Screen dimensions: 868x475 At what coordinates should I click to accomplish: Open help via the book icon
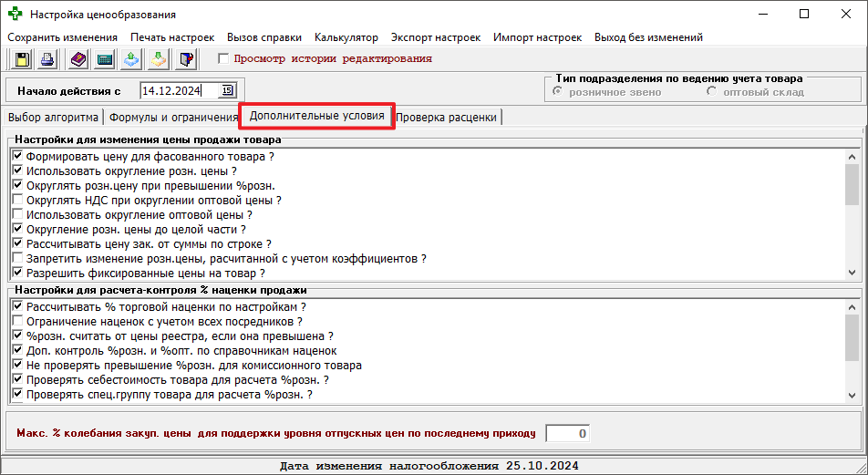click(79, 59)
